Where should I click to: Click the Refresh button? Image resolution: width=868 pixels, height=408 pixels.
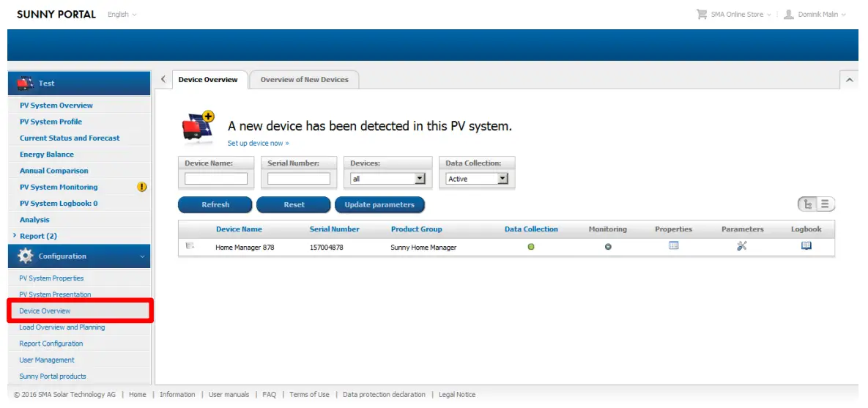215,205
